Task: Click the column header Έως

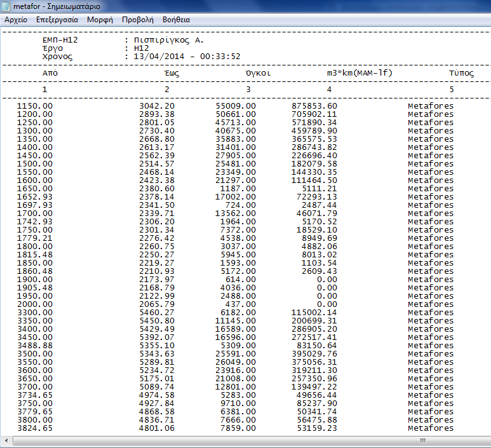Action: 172,73
